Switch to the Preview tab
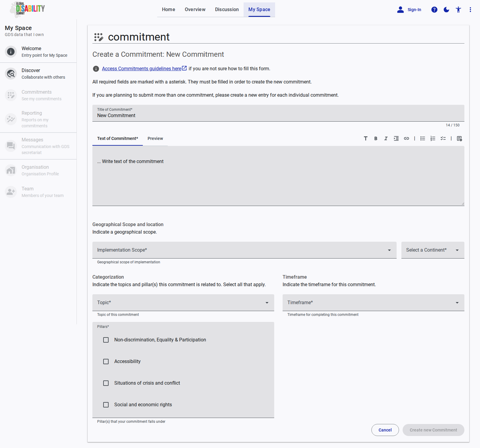 [x=155, y=138]
